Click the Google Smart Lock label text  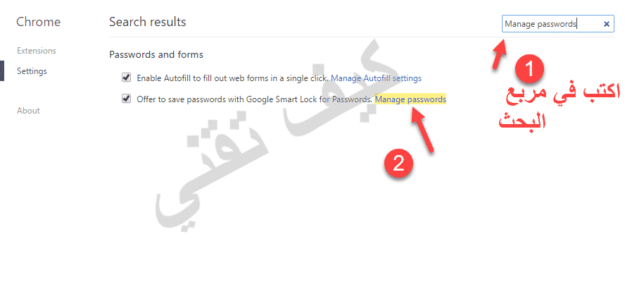[253, 100]
